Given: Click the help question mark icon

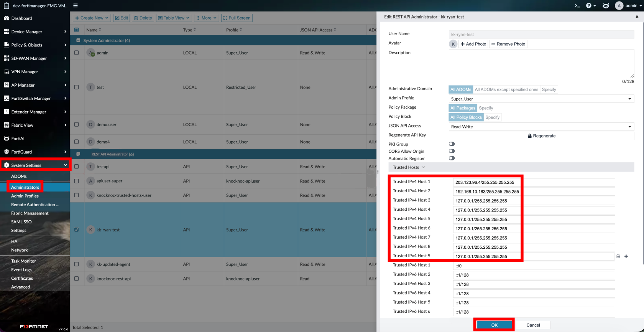Looking at the screenshot, I should click(x=589, y=6).
